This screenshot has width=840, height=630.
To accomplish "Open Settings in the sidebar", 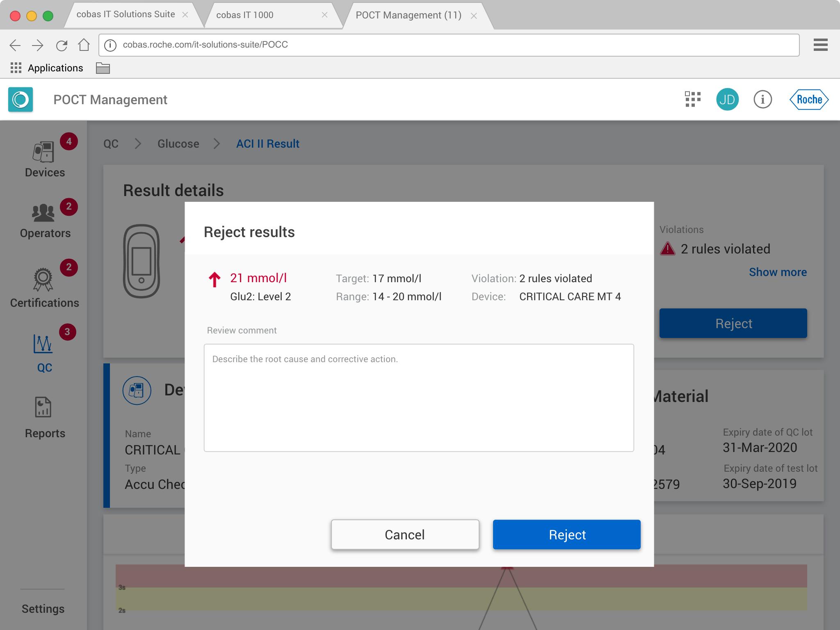I will [43, 609].
